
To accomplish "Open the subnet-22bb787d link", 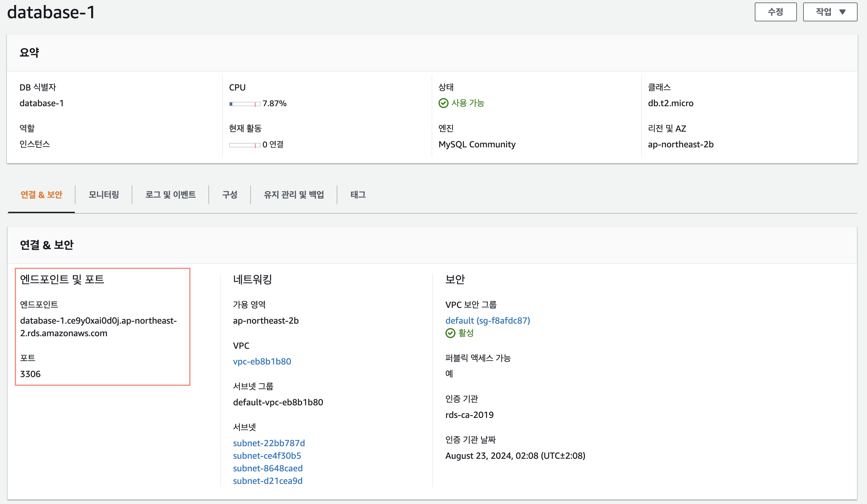I will [x=269, y=443].
